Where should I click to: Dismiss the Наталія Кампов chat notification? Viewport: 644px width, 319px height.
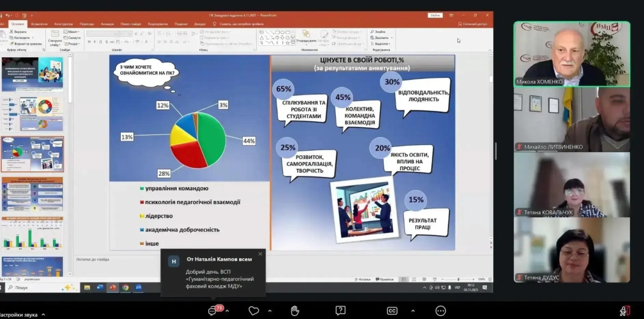coord(260,254)
